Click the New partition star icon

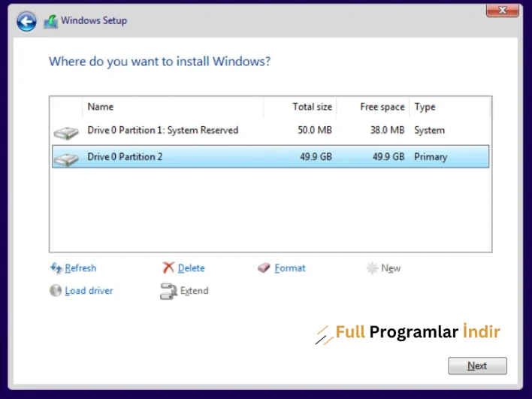pos(372,268)
